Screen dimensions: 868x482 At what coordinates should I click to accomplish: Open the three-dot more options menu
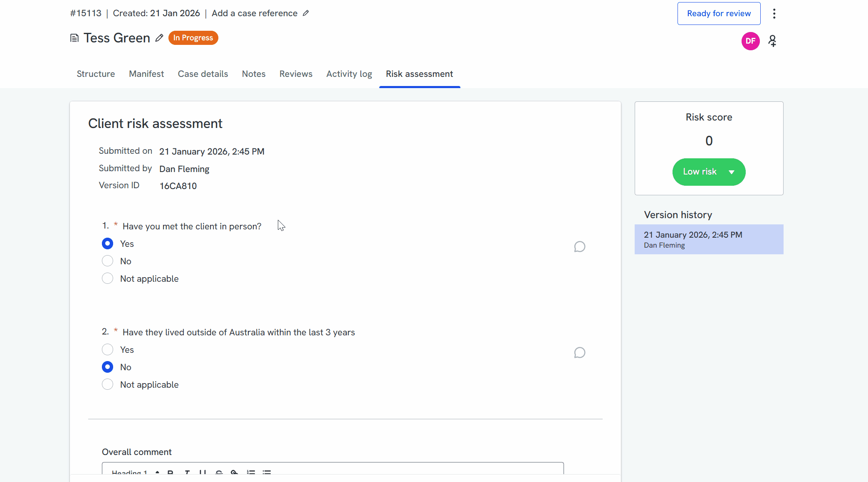[x=774, y=14]
